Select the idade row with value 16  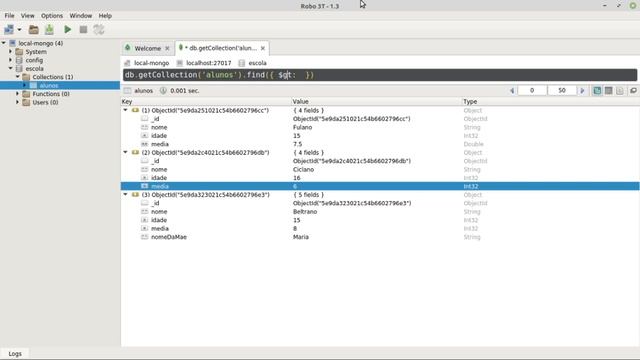point(380,178)
